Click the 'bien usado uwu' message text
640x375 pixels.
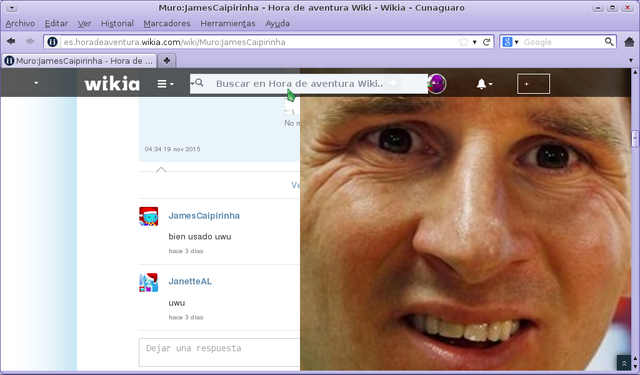pos(200,237)
